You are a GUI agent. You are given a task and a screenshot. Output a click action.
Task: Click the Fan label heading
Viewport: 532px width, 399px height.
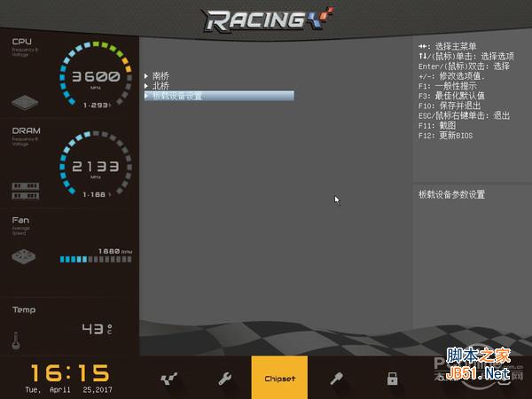point(20,220)
